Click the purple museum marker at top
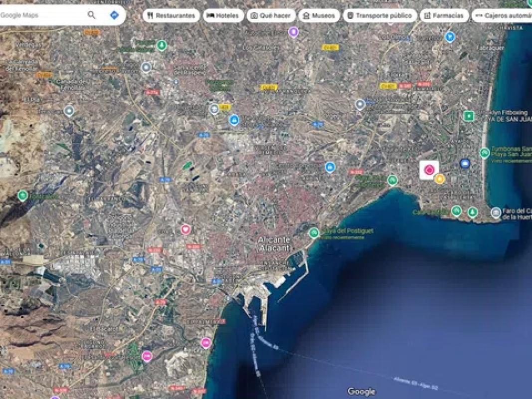Viewport: 532px width, 399px height. click(294, 32)
